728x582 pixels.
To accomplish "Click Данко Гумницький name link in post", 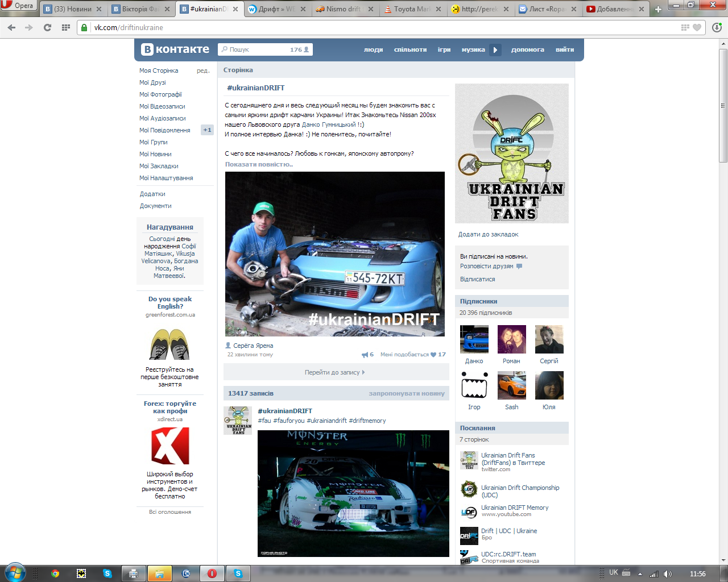I will (329, 124).
